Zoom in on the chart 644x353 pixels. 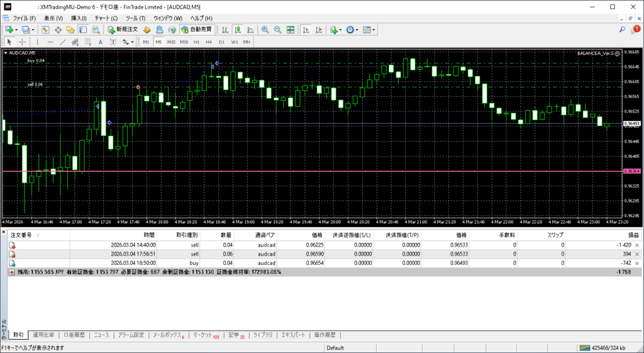(265, 30)
